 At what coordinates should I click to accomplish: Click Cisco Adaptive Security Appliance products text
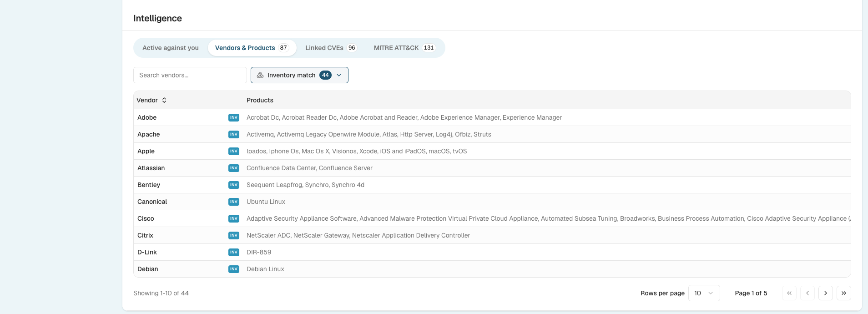click(548, 218)
